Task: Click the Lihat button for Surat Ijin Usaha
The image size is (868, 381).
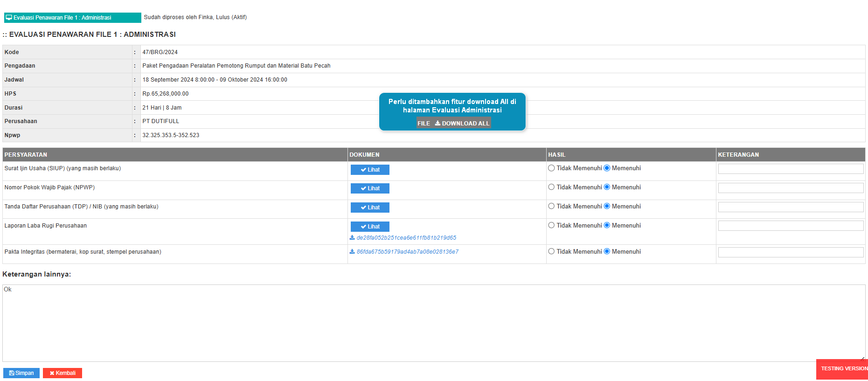Action: (370, 170)
